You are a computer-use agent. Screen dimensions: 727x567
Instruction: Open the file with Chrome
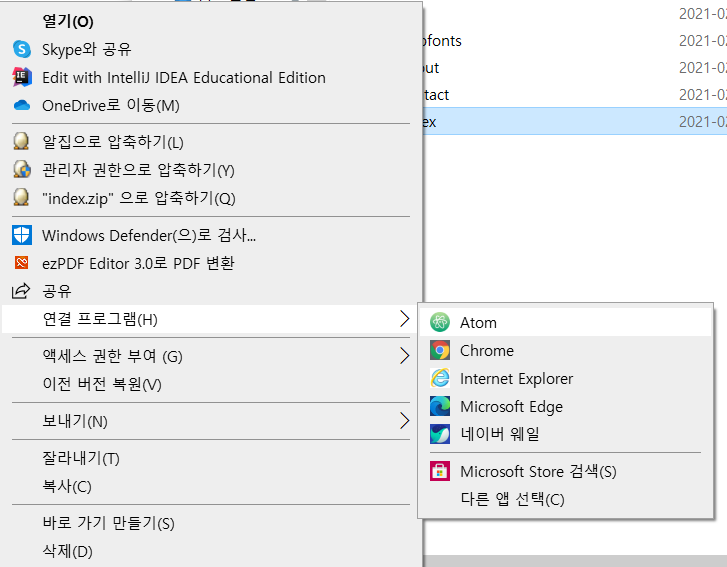click(565, 350)
